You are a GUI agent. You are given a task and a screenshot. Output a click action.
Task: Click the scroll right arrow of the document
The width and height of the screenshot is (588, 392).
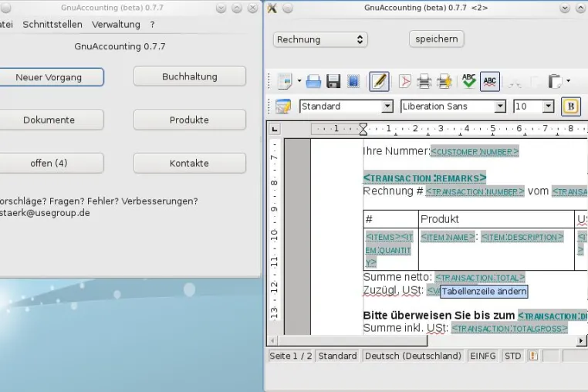pos(581,340)
